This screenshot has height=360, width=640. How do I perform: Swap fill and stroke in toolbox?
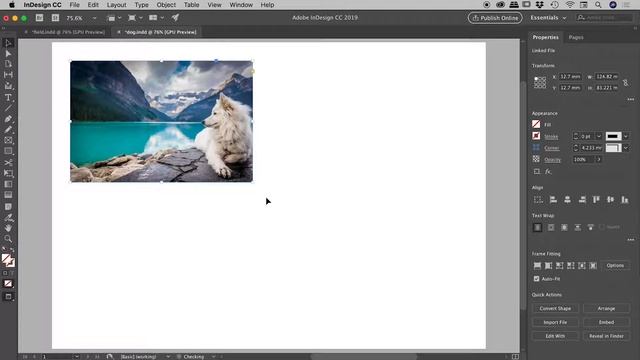(12, 249)
